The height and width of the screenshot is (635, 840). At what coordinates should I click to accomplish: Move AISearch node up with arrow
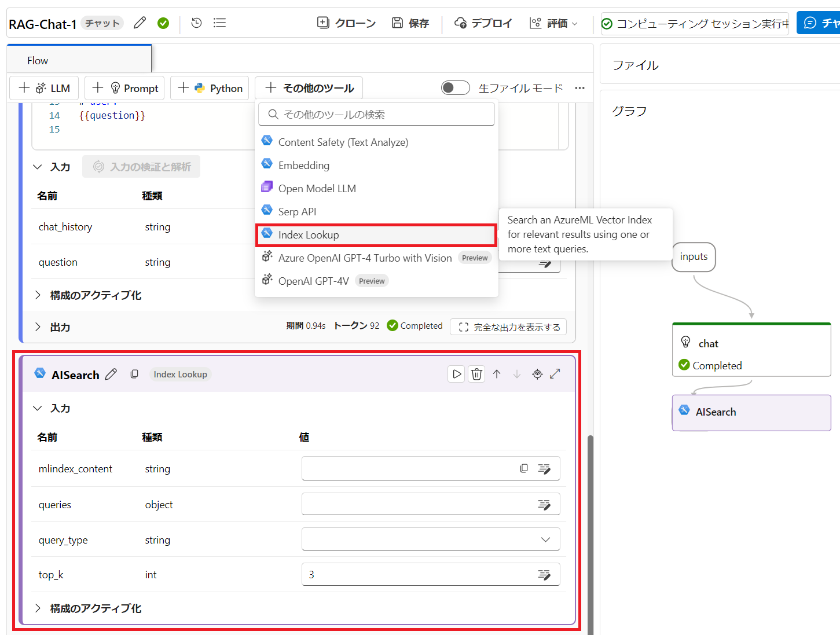[497, 374]
